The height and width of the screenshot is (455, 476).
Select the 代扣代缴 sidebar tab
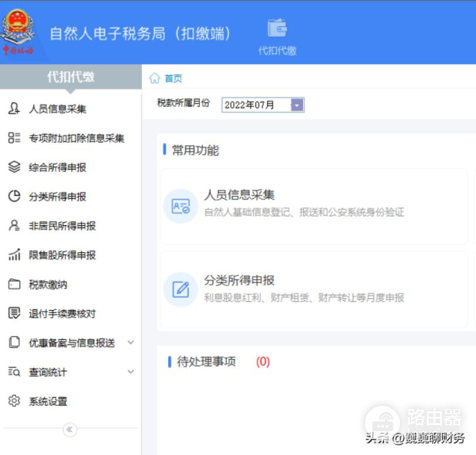point(71,77)
